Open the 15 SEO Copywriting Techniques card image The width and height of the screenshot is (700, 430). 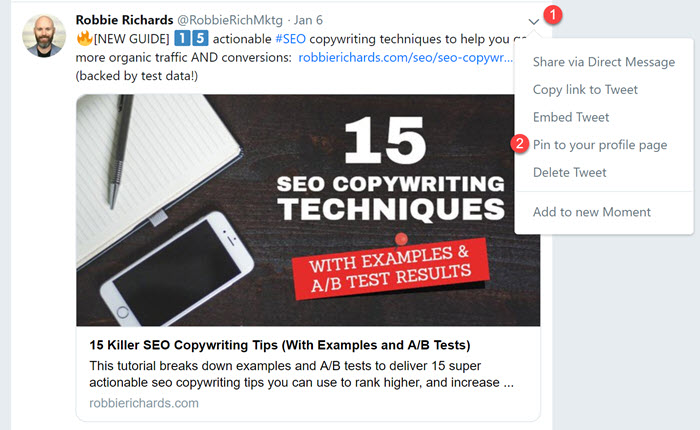[308, 210]
